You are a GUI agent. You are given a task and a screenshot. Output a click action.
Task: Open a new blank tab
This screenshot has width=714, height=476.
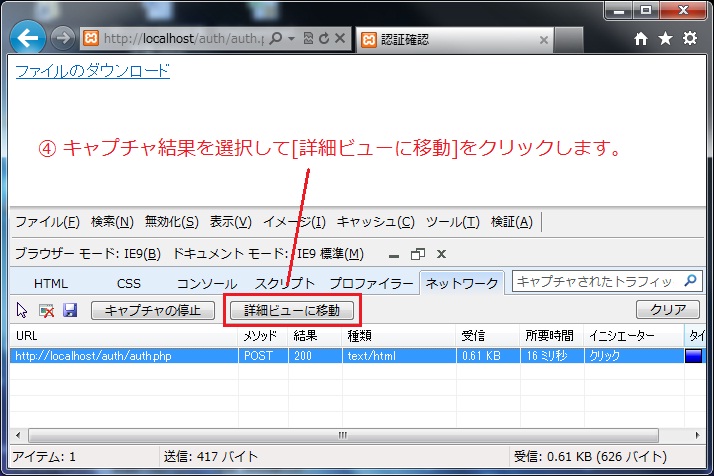pos(568,40)
